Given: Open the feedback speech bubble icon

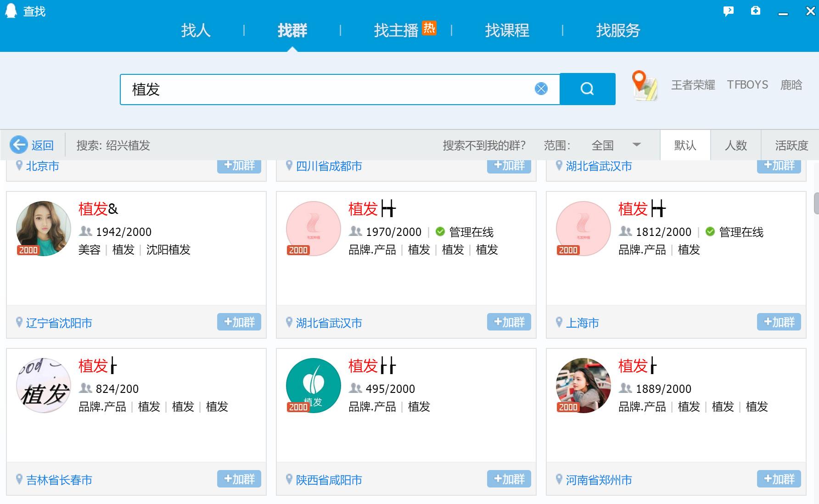Looking at the screenshot, I should (728, 11).
